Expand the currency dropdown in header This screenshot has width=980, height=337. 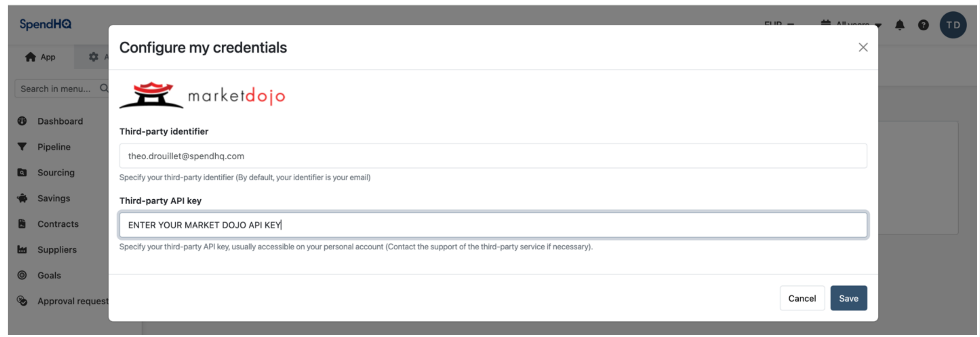779,23
